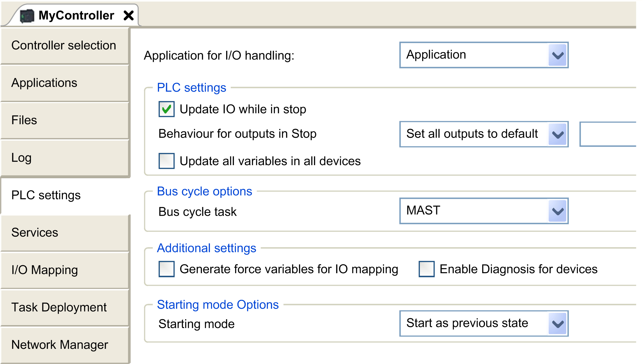Expand Behaviour for outputs in Stop dropdown

pyautogui.click(x=557, y=134)
